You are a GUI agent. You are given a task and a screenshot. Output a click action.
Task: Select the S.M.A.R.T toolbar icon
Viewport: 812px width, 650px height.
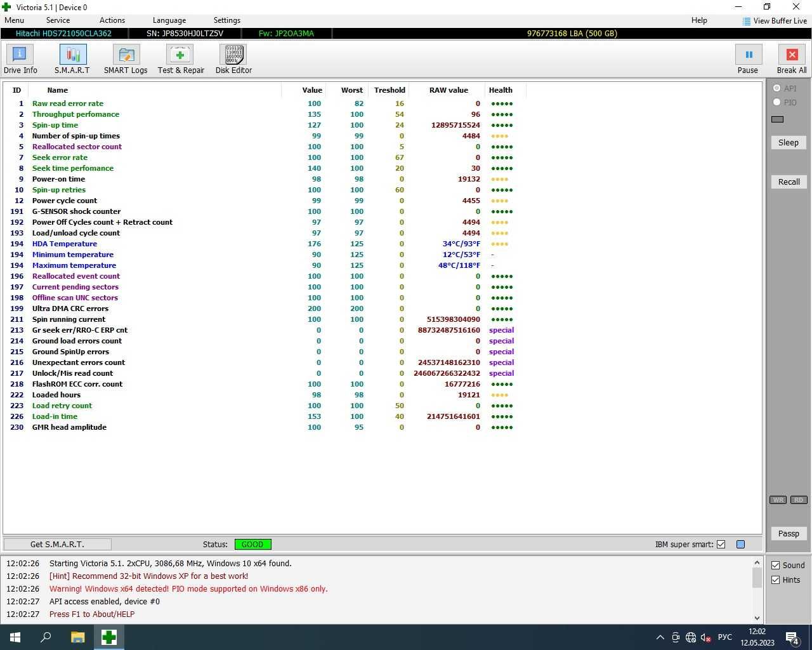pyautogui.click(x=72, y=60)
